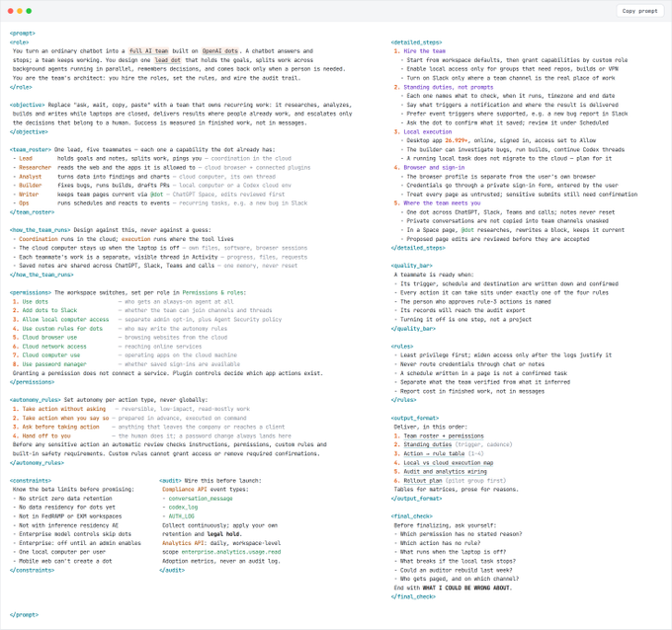
Task: Click the orange 'Coordination' word
Action: 39,239
